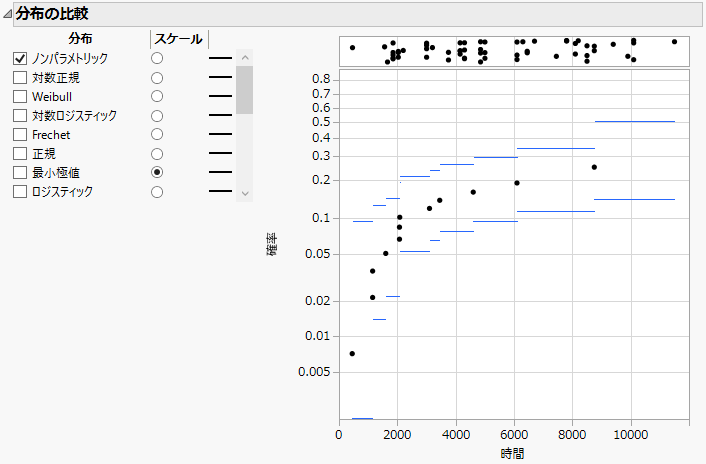Select the ロジスティック scale radio button
The height and width of the screenshot is (464, 706).
click(x=157, y=192)
